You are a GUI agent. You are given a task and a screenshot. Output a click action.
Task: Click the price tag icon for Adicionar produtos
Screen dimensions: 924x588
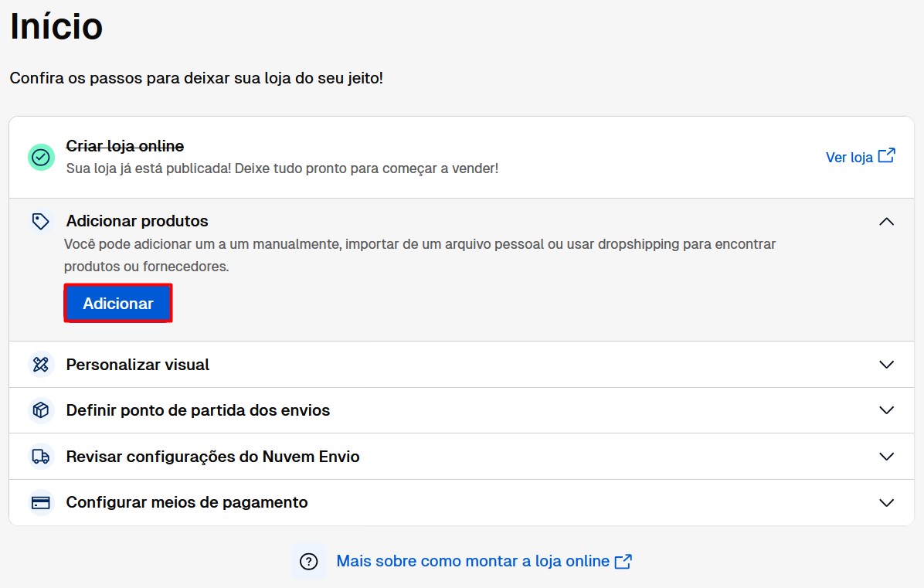pos(41,222)
